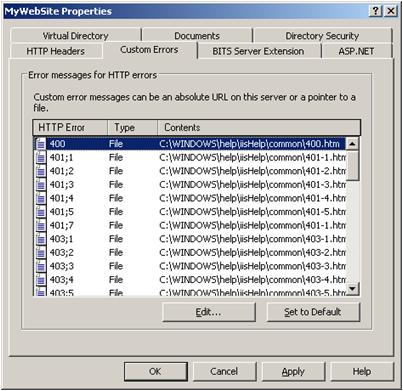Select the 401;4 error code
The image size is (403, 391).
coord(62,198)
